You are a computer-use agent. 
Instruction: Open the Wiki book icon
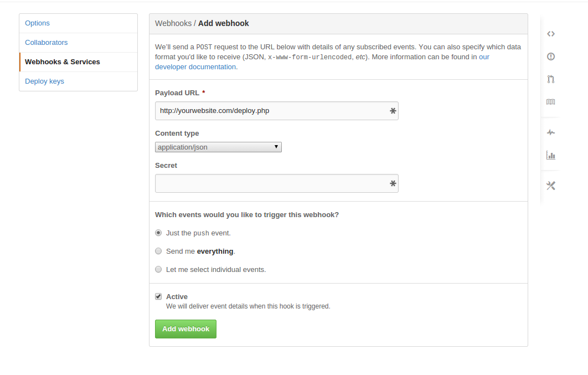(550, 102)
